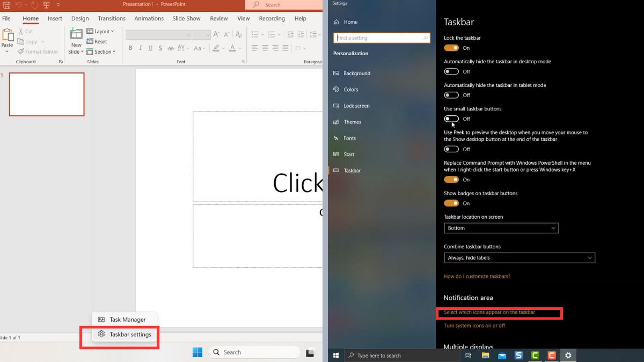This screenshot has height=362, width=644.
Task: Open Clipboard pane dialog launcher
Action: (61, 62)
